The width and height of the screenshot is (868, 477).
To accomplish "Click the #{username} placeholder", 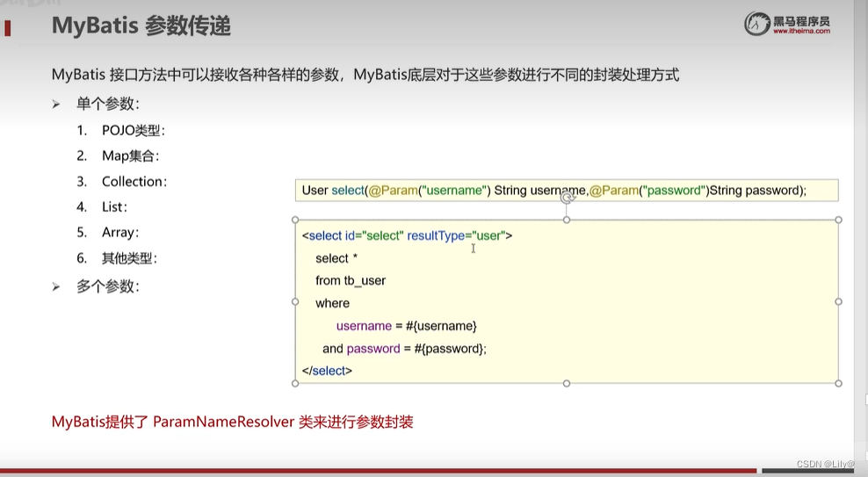I will coord(441,326).
